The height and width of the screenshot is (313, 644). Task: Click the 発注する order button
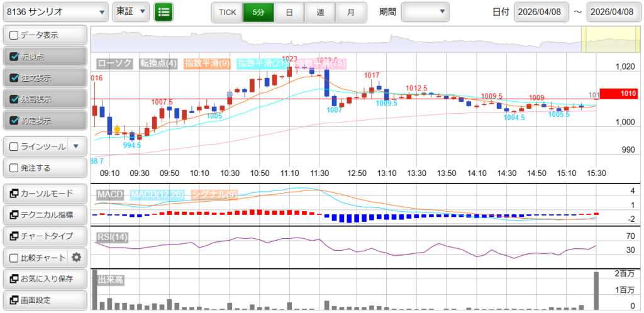45,168
